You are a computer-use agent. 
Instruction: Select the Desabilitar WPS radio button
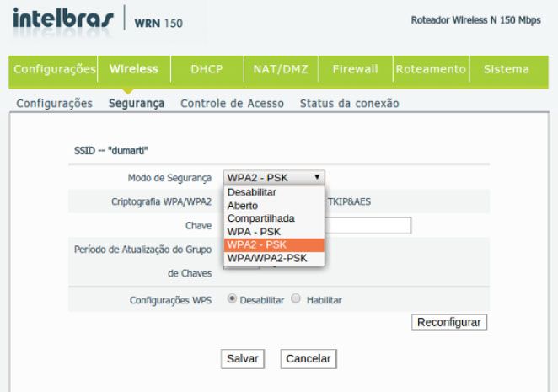point(232,300)
